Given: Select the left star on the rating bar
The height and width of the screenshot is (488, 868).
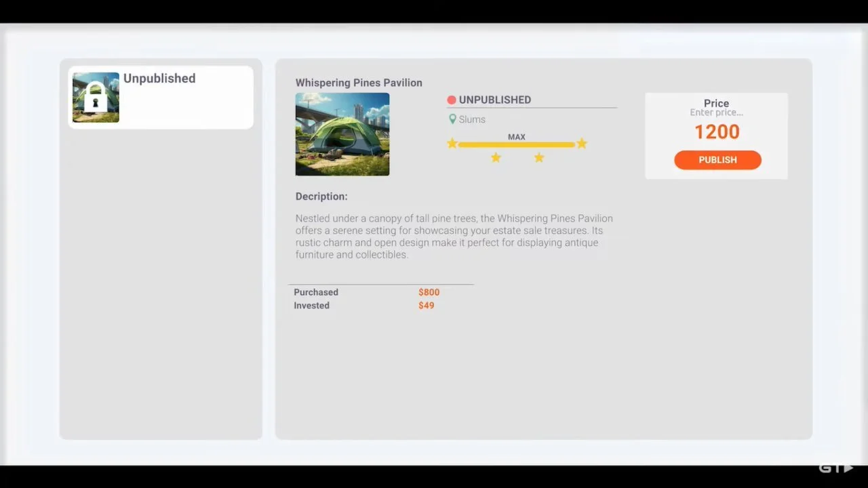Looking at the screenshot, I should pyautogui.click(x=452, y=144).
